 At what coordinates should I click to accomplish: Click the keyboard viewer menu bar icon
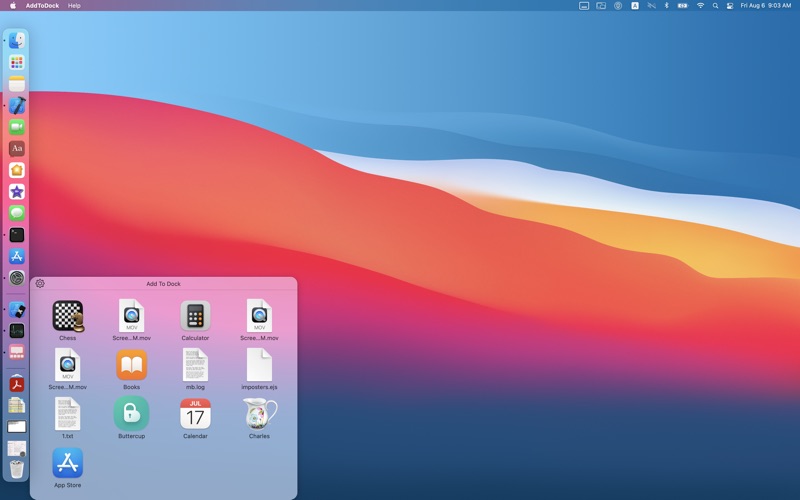tap(584, 6)
